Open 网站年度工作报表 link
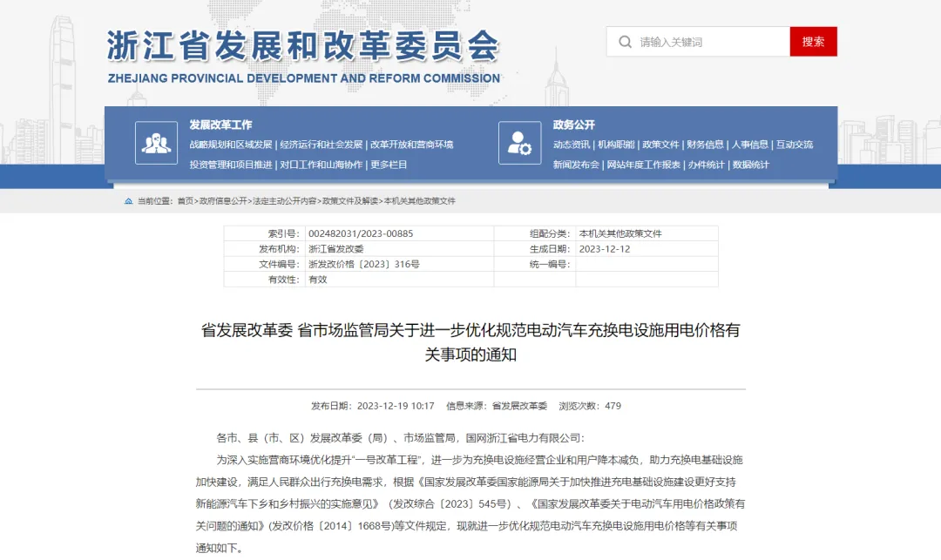This screenshot has height=560, width=941. (x=643, y=165)
